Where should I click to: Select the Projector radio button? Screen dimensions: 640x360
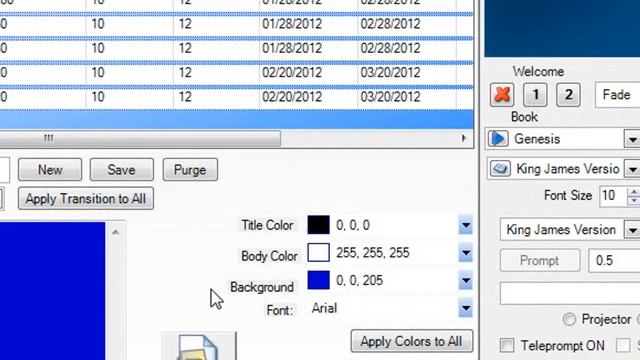pos(569,319)
